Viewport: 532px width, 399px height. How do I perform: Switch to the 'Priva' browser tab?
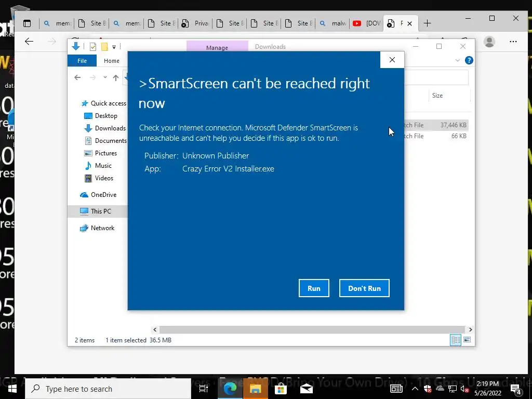click(x=195, y=23)
